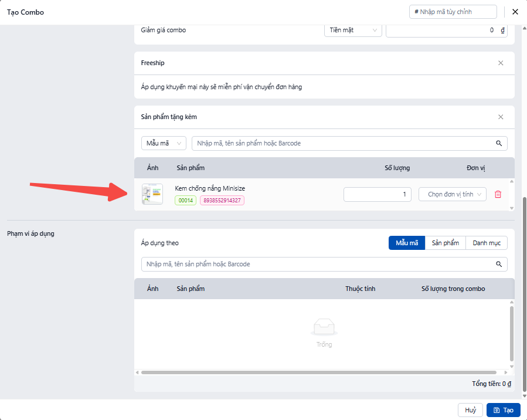
Task: Click search icon in scope product field
Action: [499, 264]
